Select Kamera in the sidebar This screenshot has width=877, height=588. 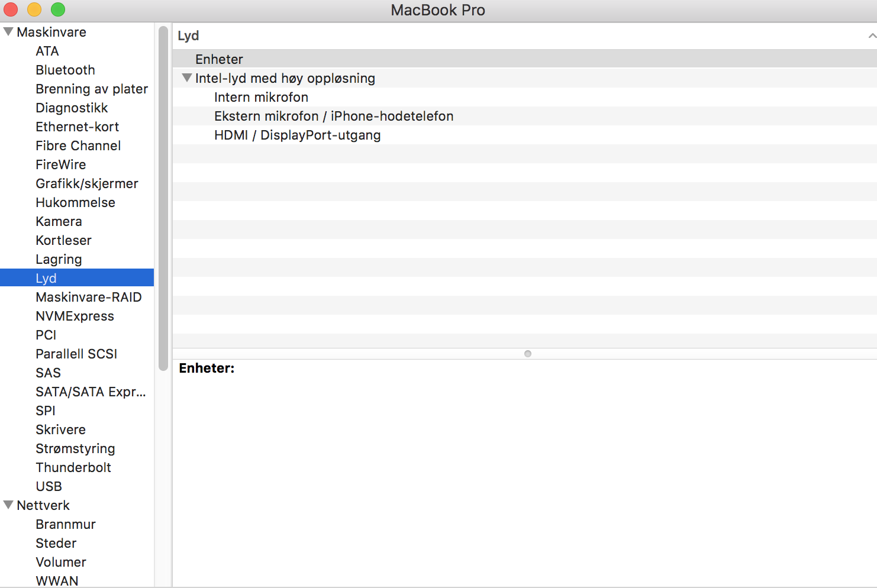pyautogui.click(x=59, y=221)
